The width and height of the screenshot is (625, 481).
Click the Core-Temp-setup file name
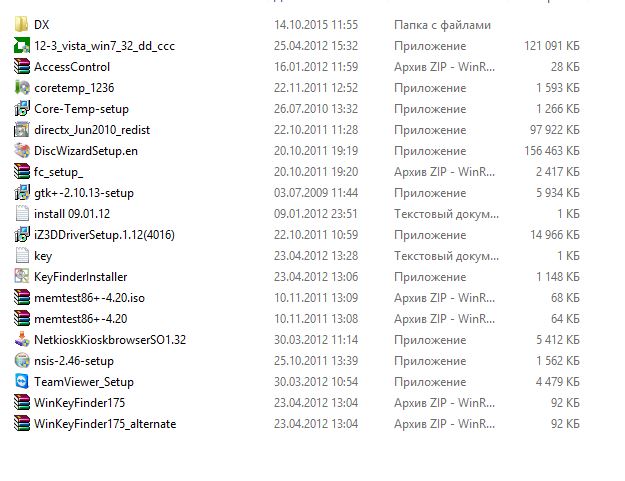click(81, 109)
